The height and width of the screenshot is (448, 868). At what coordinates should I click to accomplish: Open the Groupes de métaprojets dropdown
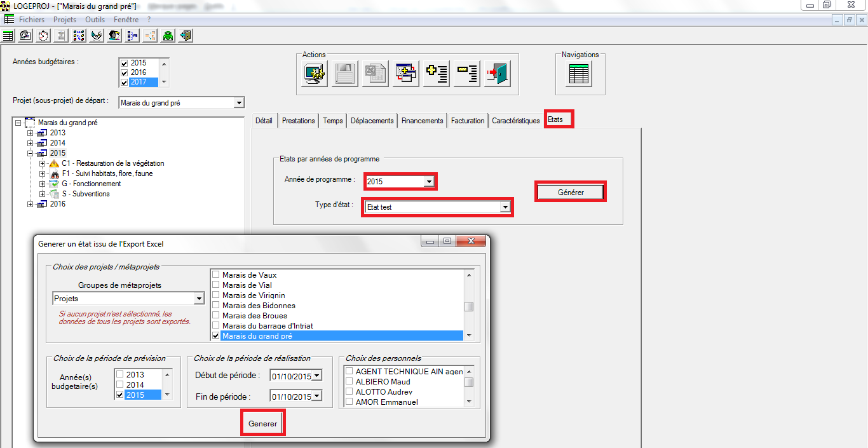coord(198,299)
